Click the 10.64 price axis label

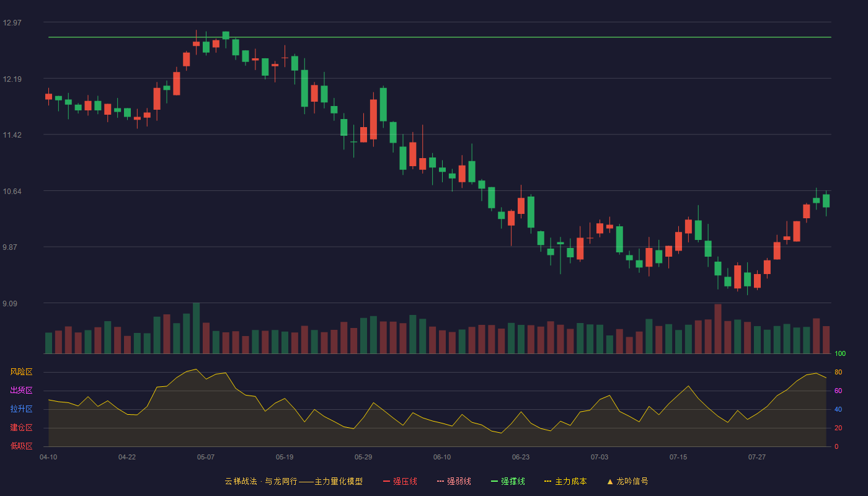(12, 192)
